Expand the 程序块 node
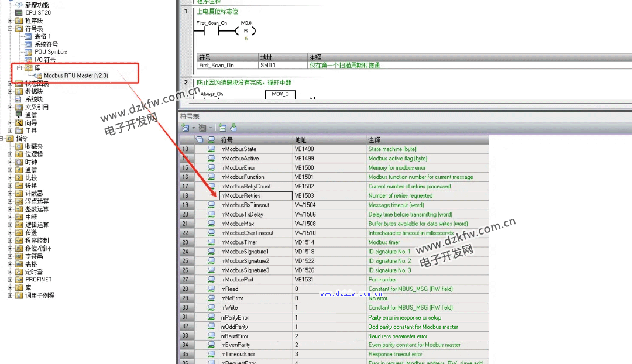Image resolution: width=632 pixels, height=364 pixels. 10,20
